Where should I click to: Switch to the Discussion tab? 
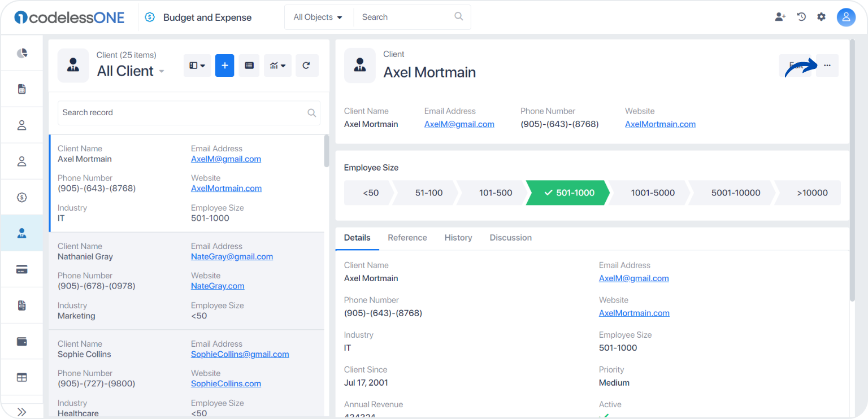coord(511,238)
